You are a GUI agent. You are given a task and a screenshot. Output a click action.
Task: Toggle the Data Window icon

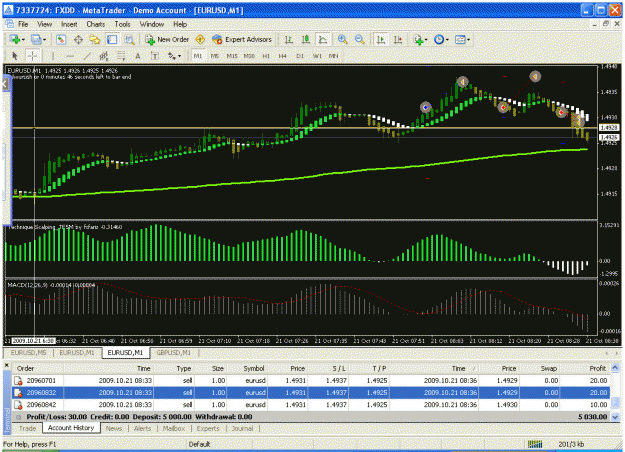(x=78, y=39)
